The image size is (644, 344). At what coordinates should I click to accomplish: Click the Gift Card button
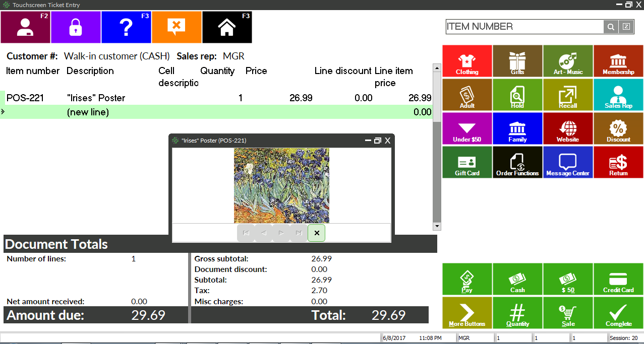467,162
